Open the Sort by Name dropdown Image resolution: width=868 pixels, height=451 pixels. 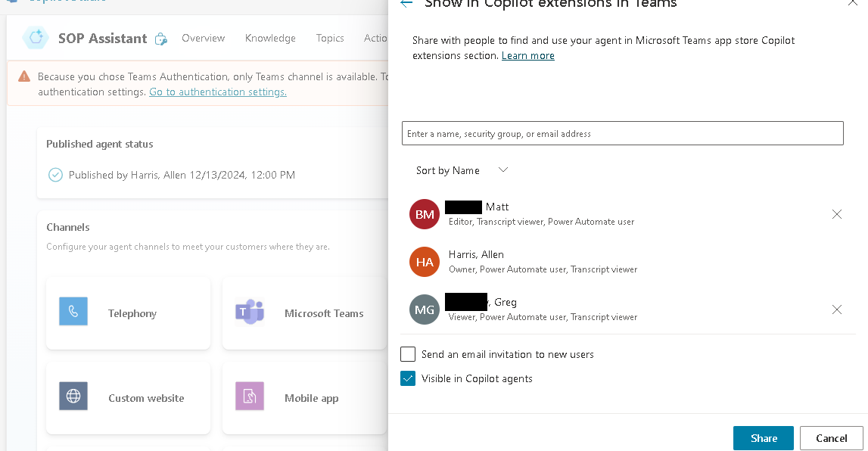462,170
